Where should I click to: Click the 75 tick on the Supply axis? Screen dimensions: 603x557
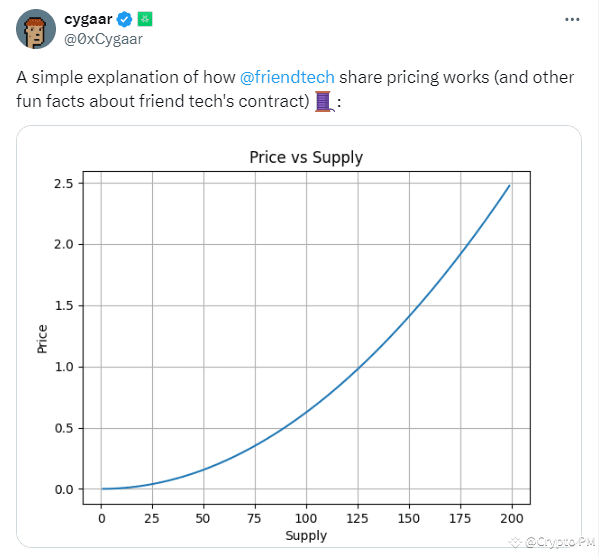tap(254, 518)
